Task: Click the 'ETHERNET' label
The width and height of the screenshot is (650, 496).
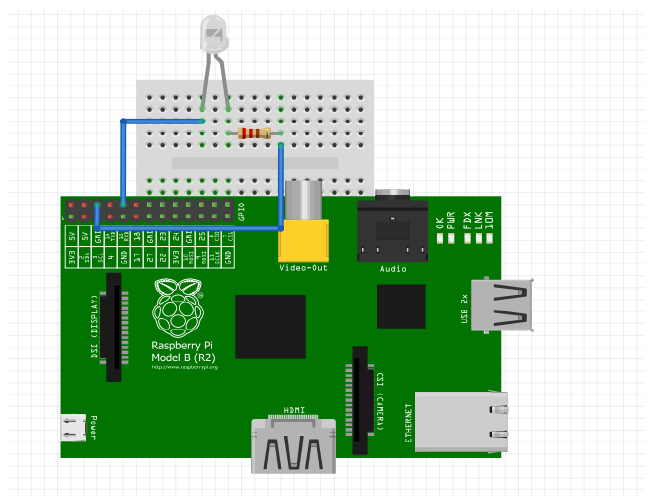Action: 408,423
